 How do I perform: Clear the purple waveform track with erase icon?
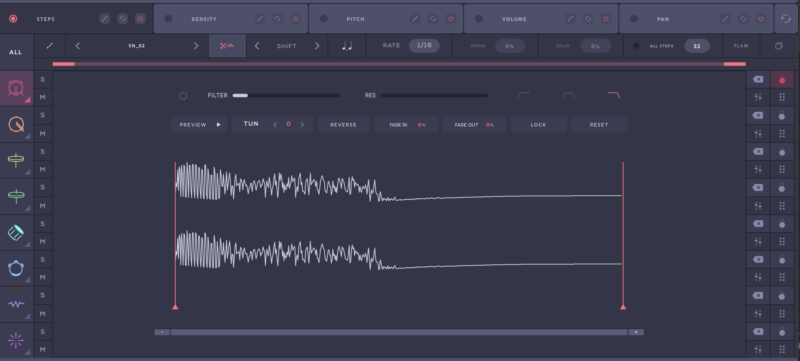(758, 296)
